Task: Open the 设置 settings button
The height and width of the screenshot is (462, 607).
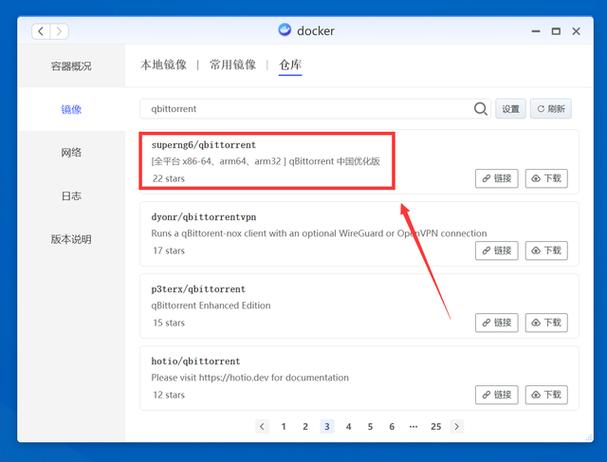Action: click(511, 109)
